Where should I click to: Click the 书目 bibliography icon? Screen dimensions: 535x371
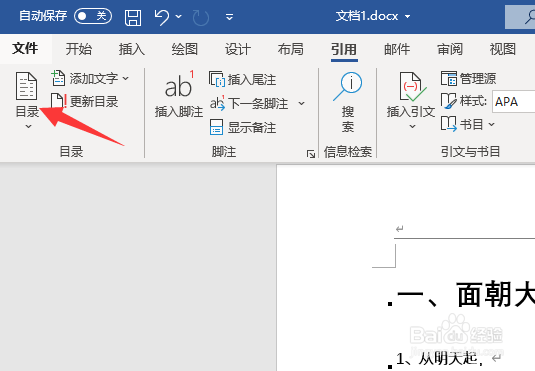(x=448, y=124)
